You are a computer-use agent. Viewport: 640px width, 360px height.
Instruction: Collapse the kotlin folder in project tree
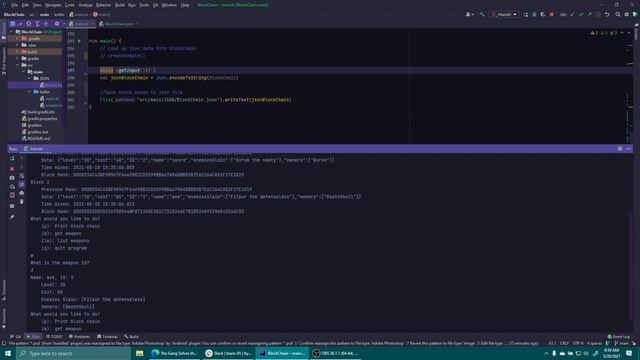(29, 92)
